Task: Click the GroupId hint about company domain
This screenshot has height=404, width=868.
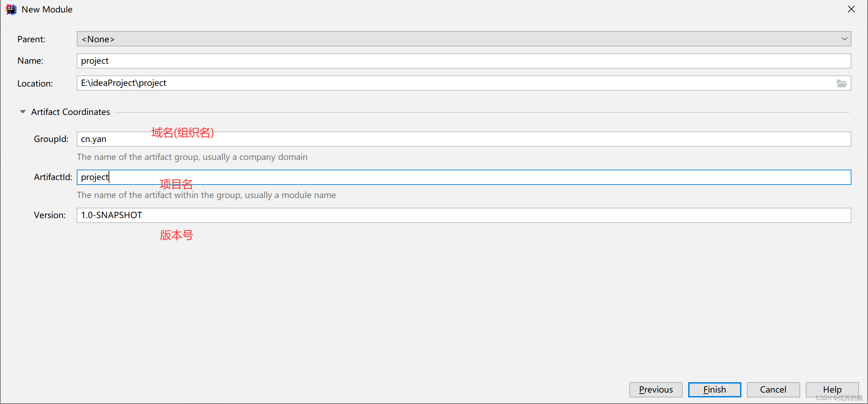Action: coord(192,157)
